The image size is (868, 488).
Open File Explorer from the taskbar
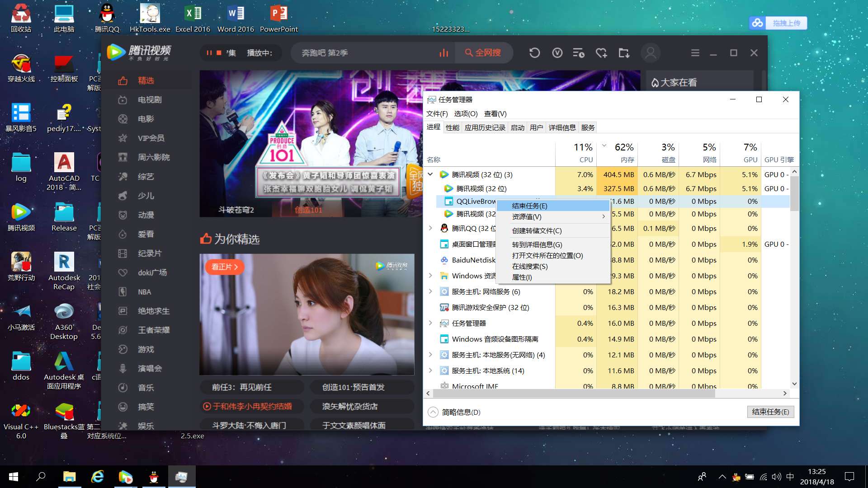(69, 477)
